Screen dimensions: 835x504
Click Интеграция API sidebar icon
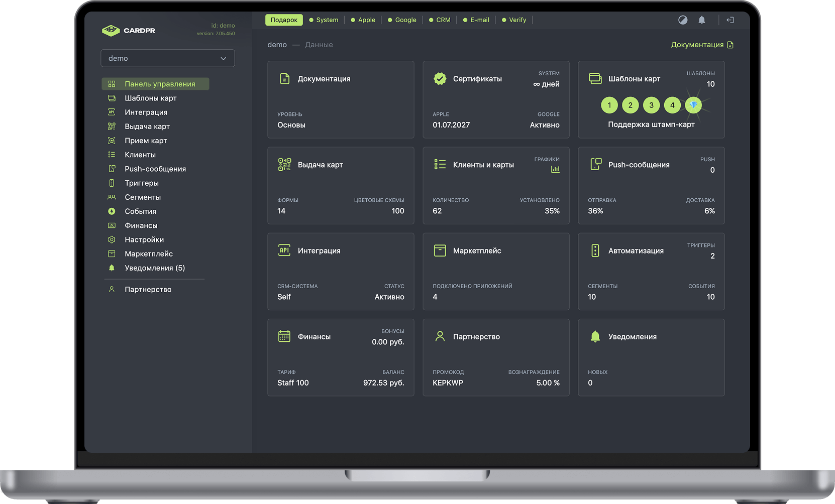tap(112, 112)
